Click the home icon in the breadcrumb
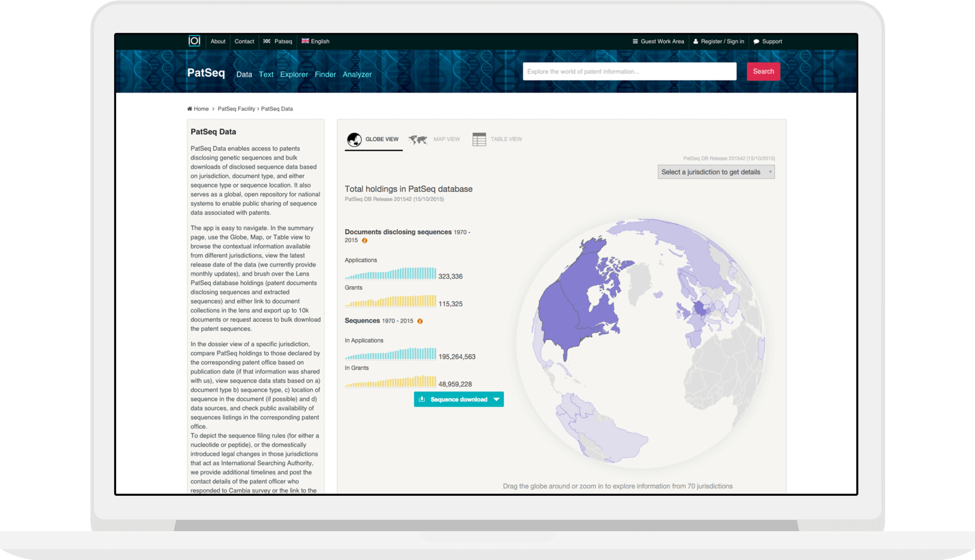The image size is (975, 560). tap(190, 109)
